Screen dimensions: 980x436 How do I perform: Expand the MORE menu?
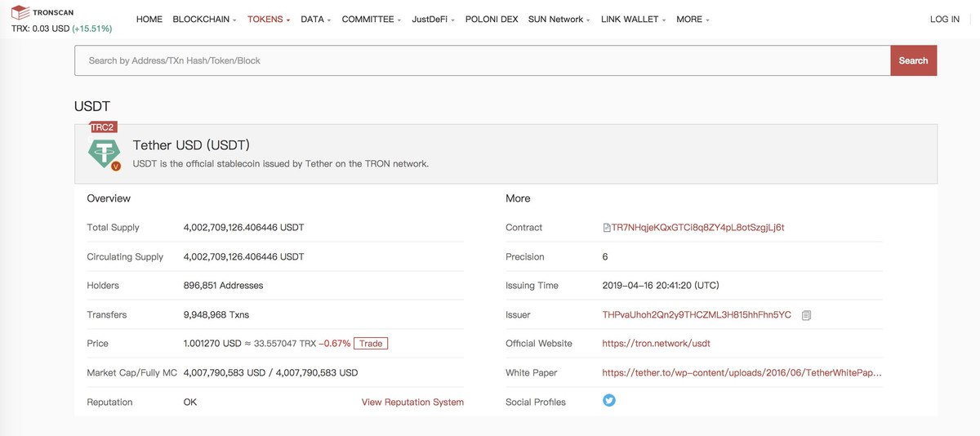693,19
